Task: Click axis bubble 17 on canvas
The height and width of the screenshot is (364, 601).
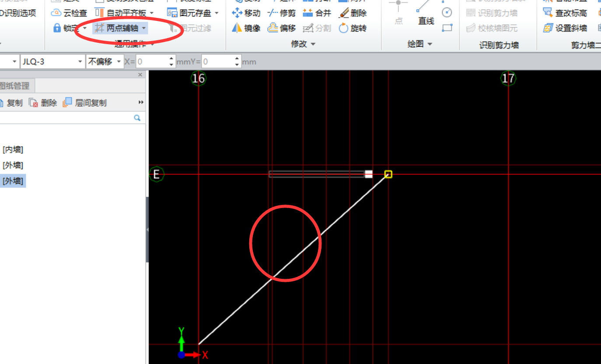Action: (x=508, y=78)
